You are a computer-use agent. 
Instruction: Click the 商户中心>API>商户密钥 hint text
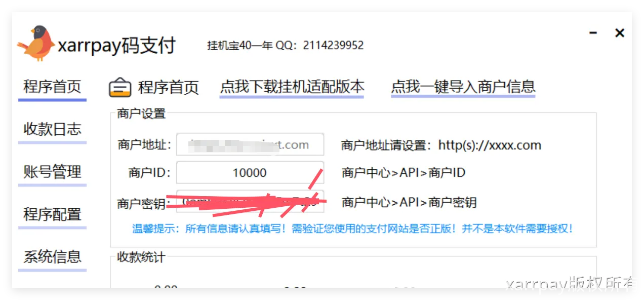coord(409,203)
